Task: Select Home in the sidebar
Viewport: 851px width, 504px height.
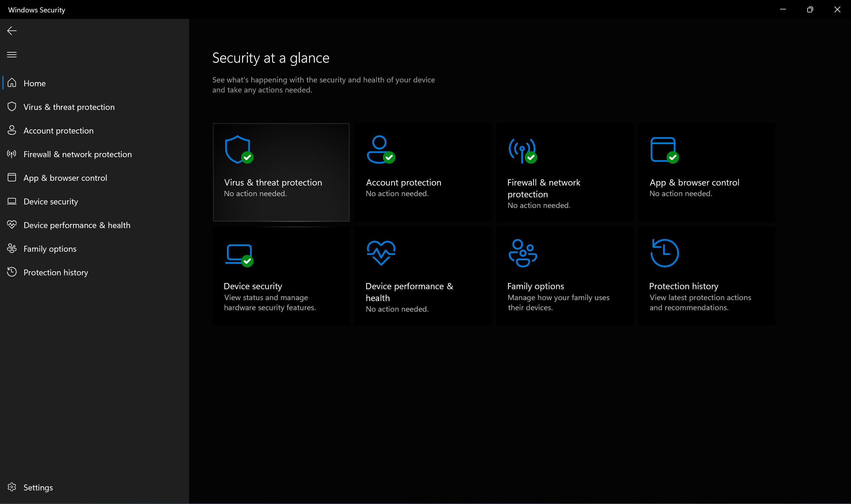Action: (x=94, y=83)
